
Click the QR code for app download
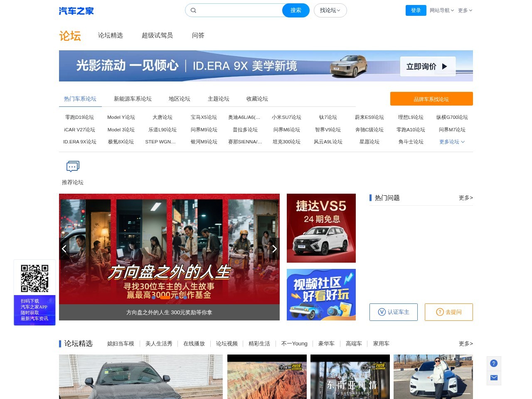[34, 278]
